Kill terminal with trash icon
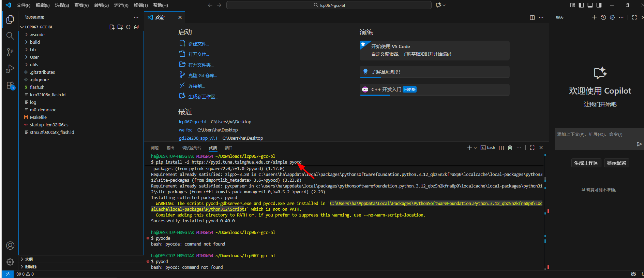The image size is (644, 278). (x=510, y=148)
